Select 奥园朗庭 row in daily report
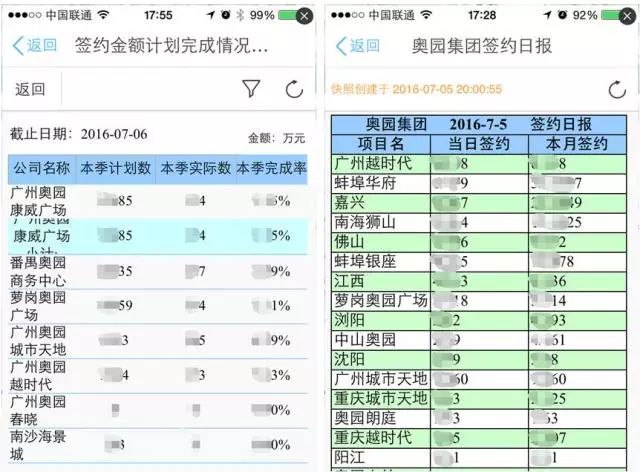640x472 pixels. click(x=479, y=419)
